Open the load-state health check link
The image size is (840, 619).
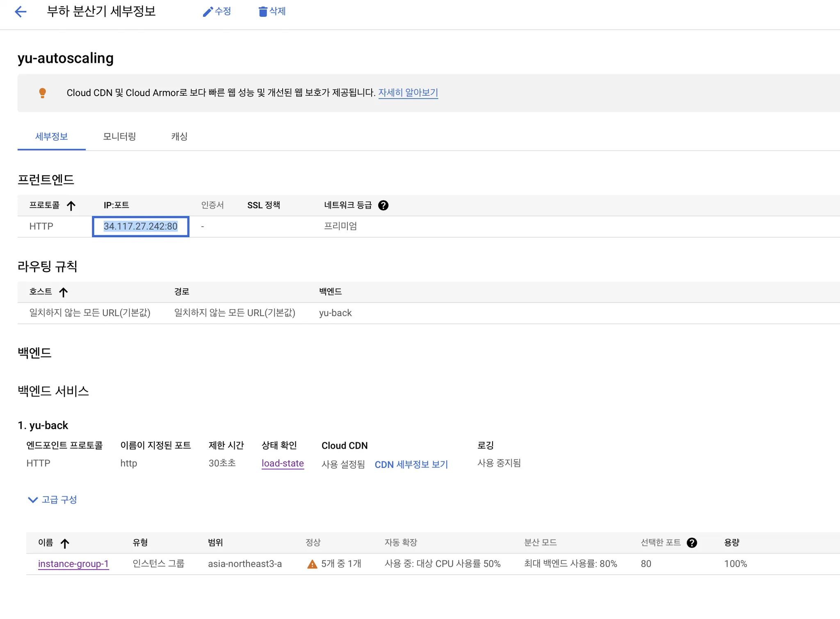[283, 463]
